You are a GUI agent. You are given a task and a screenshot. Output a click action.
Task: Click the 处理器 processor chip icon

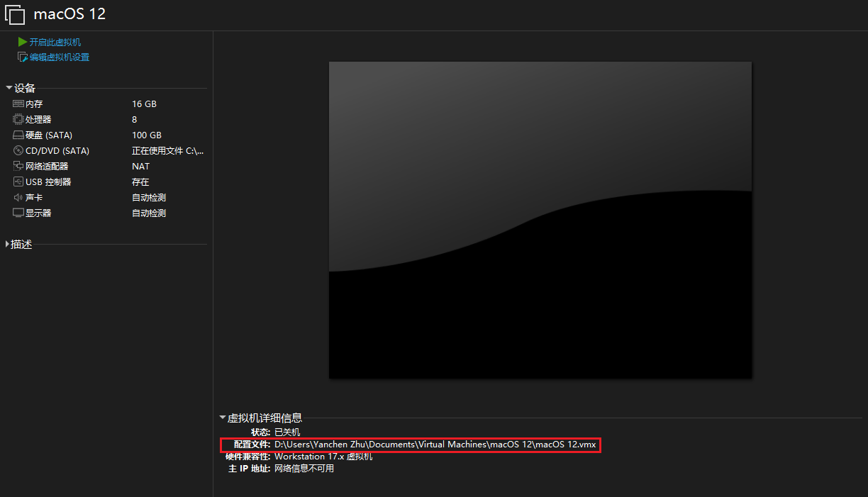(18, 120)
